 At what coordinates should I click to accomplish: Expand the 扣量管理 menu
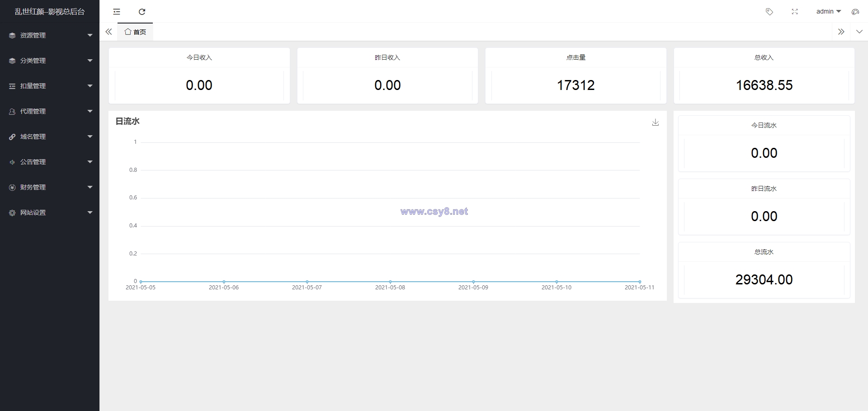tap(50, 86)
